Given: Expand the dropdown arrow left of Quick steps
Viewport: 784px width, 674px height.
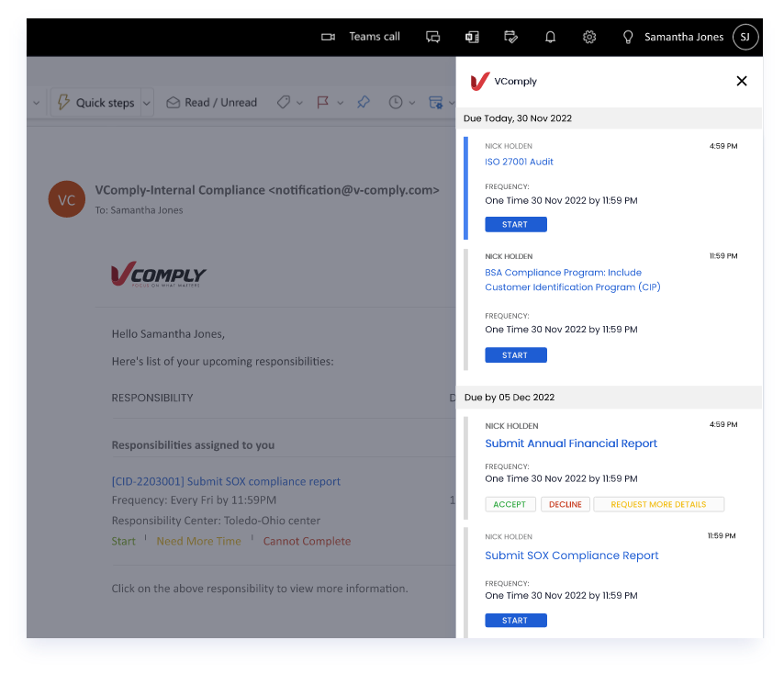Looking at the screenshot, I should coord(37,103).
